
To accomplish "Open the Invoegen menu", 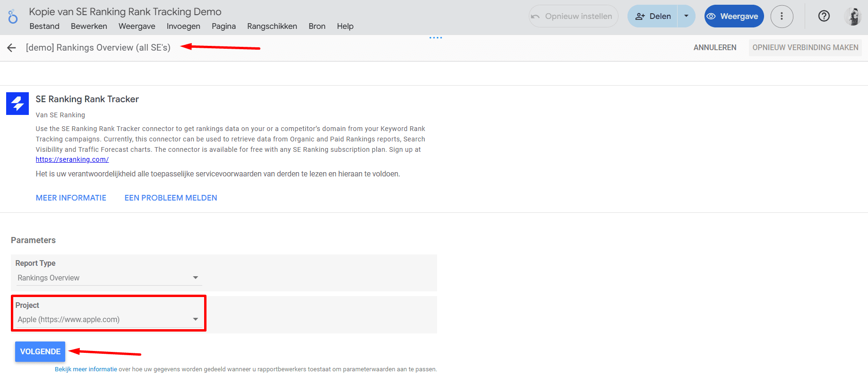I will point(183,26).
